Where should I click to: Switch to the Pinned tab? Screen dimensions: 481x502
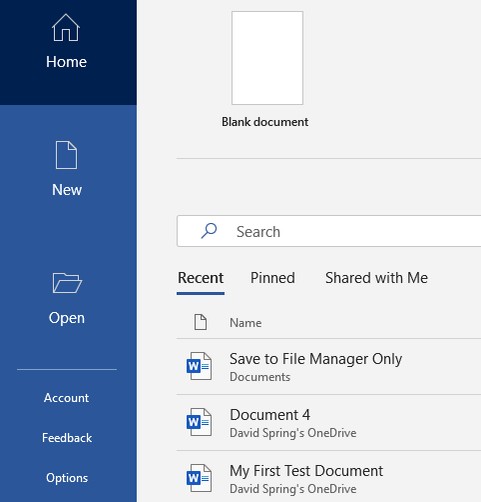272,278
